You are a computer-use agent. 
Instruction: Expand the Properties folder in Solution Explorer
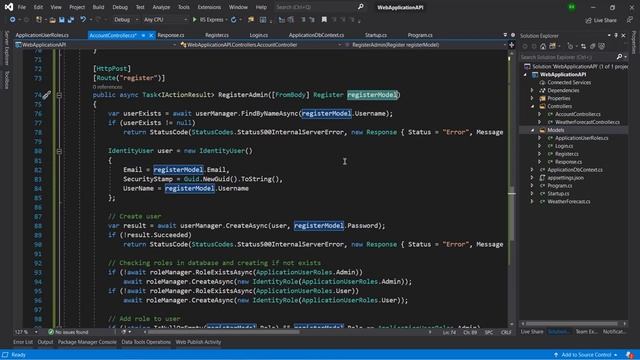(532, 98)
